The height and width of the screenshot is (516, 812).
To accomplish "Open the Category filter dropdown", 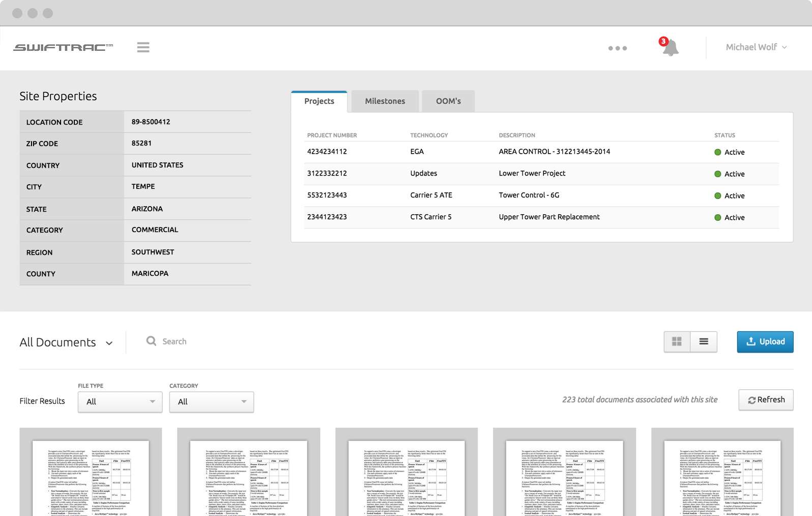I will tap(212, 402).
